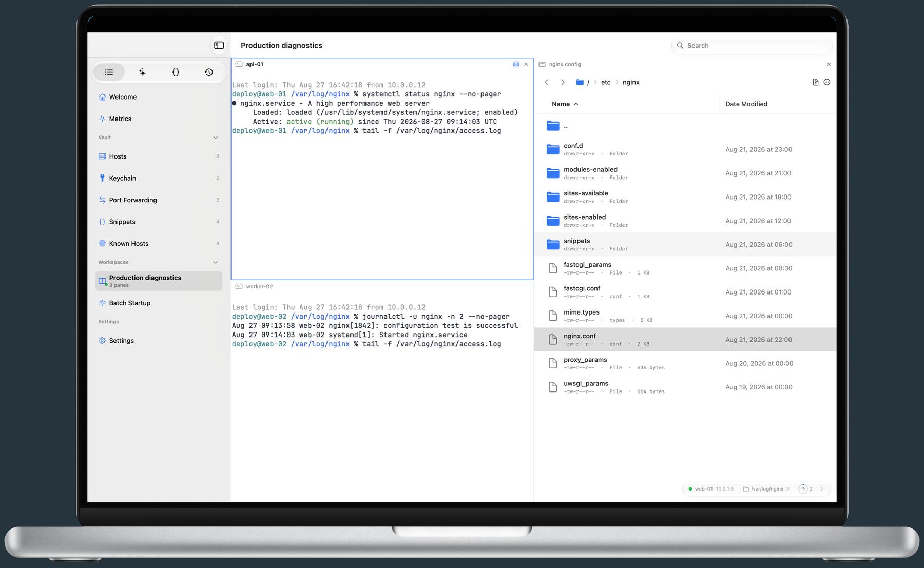This screenshot has height=568, width=924.
Task: Open the parent directory '..' folder
Action: tap(685, 126)
